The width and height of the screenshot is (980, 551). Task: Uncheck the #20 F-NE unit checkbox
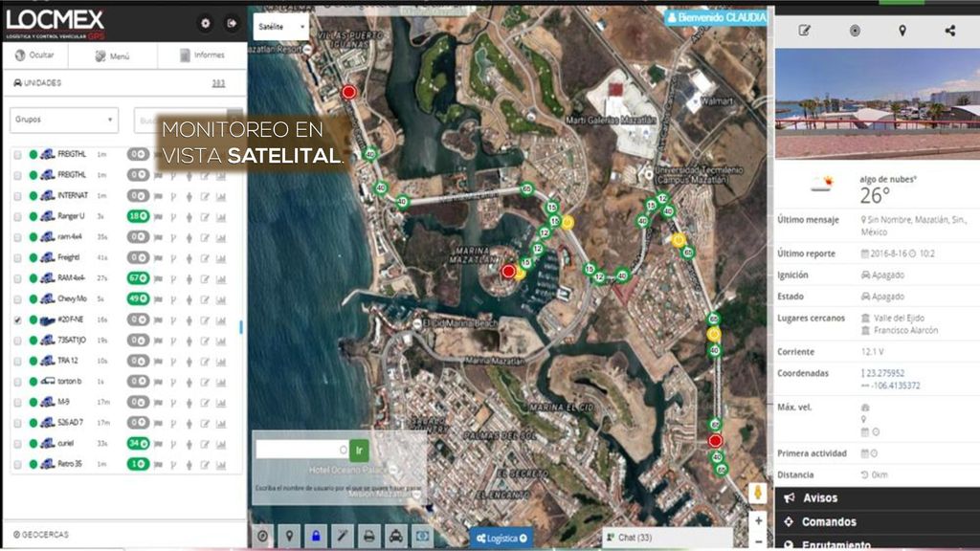(x=17, y=320)
